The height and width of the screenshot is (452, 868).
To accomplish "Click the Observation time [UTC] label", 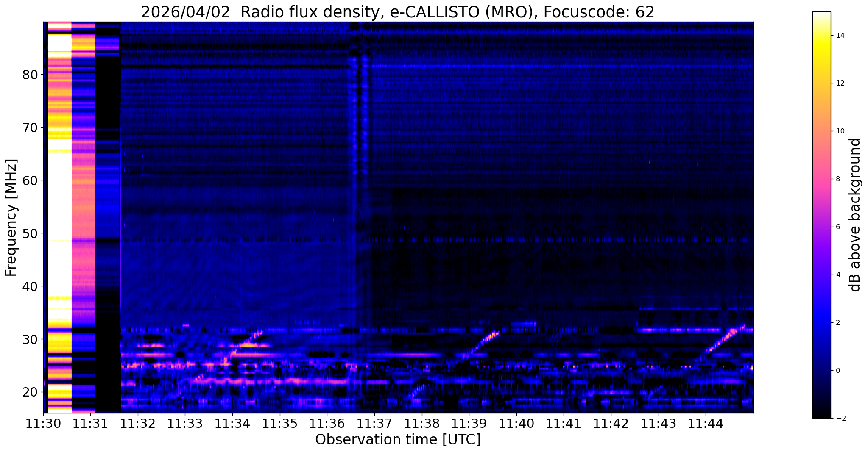I will pyautogui.click(x=398, y=440).
